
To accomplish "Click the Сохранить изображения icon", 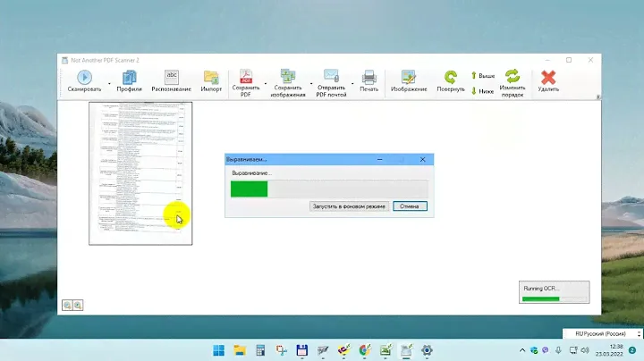I will [x=288, y=77].
